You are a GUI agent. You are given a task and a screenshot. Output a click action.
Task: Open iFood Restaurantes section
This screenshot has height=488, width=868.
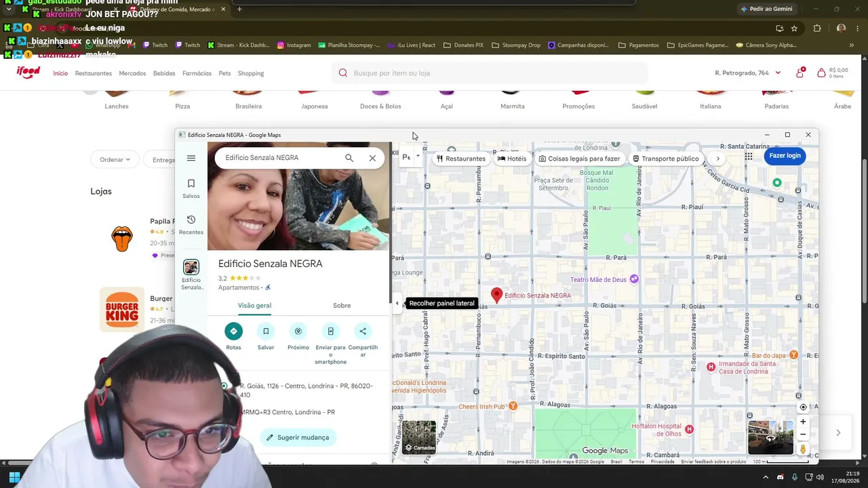(94, 73)
